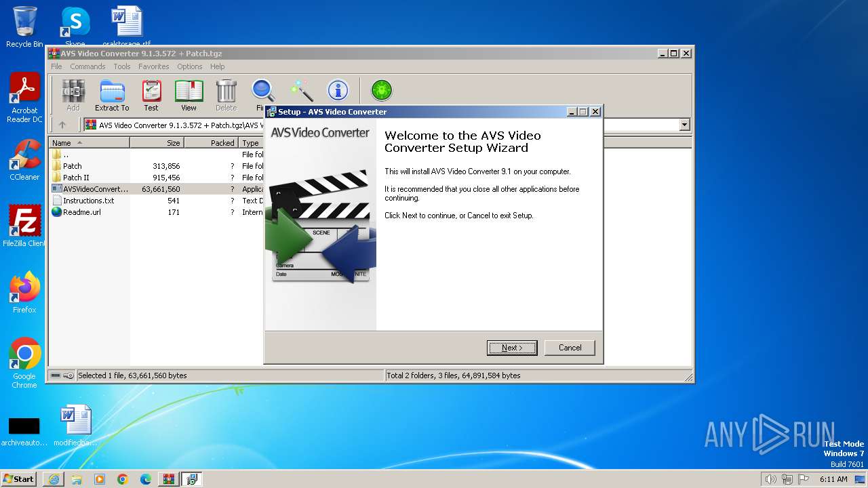Open the Commands menu
868x488 pixels.
point(87,66)
